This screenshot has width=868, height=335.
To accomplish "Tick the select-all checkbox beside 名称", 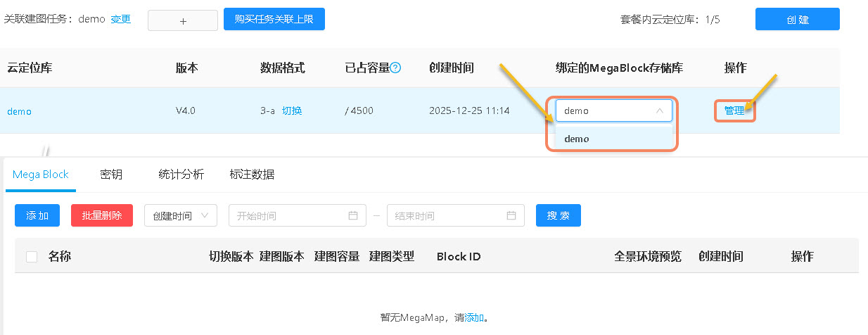I will pos(32,257).
